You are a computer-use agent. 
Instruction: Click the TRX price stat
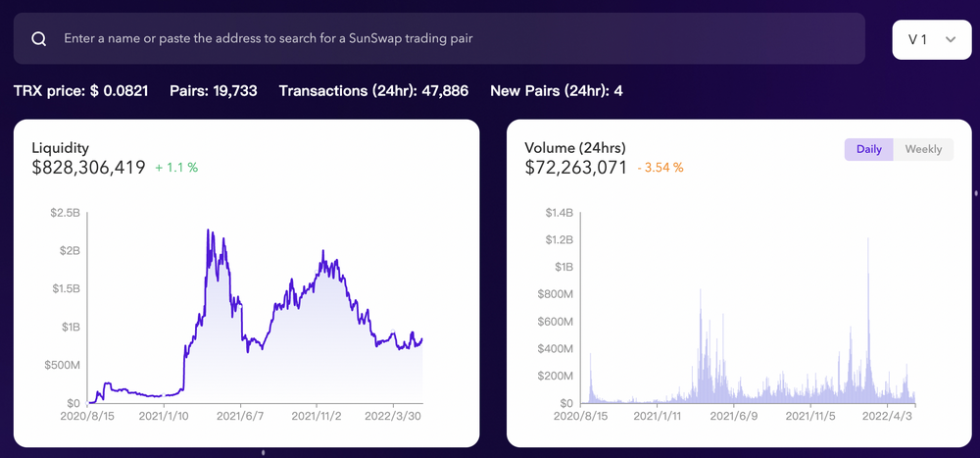click(80, 91)
